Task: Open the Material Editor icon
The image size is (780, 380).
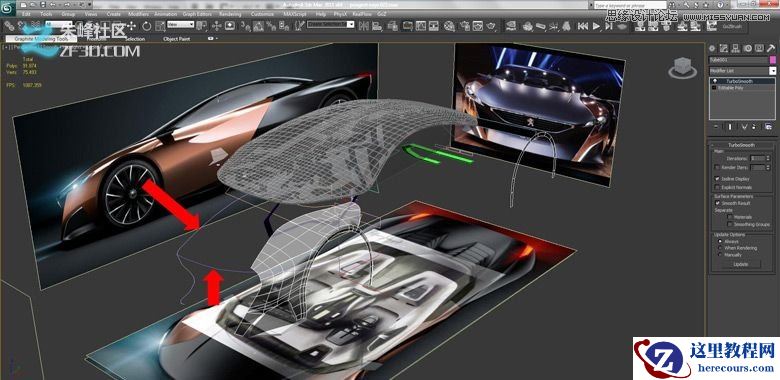Action: 449,25
